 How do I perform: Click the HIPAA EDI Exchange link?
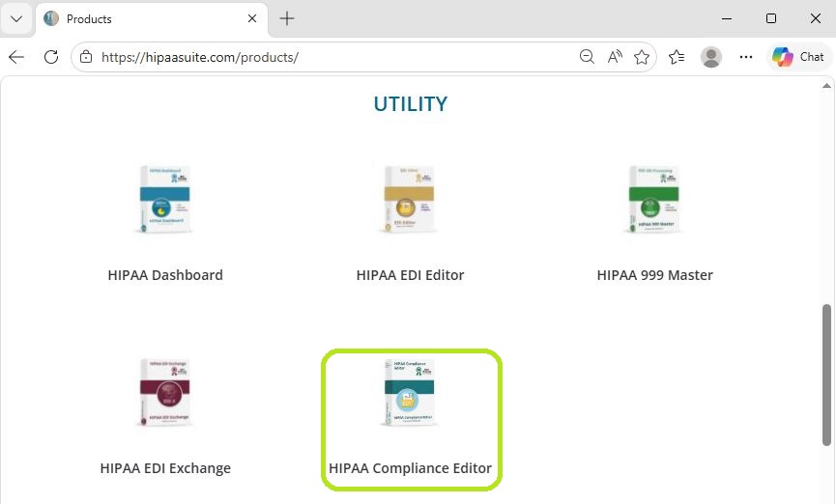[165, 468]
